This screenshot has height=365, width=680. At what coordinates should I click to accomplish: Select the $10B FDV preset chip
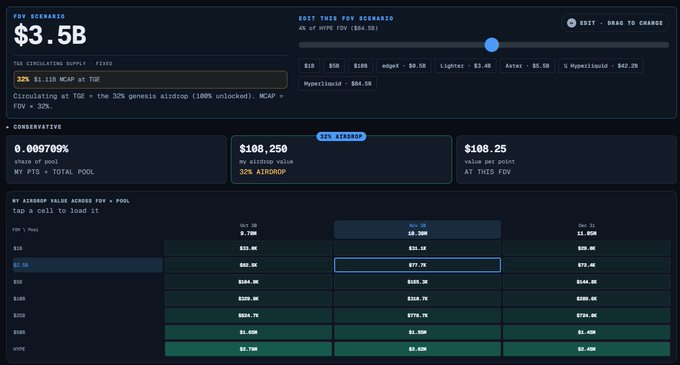click(x=360, y=66)
